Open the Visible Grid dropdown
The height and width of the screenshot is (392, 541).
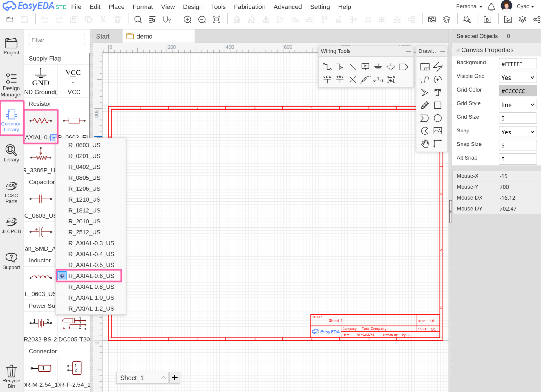(518, 77)
